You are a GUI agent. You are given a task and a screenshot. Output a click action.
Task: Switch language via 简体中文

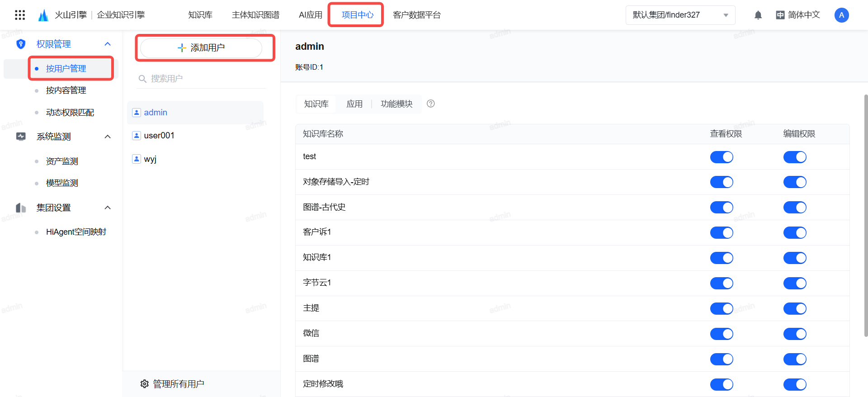click(x=803, y=15)
